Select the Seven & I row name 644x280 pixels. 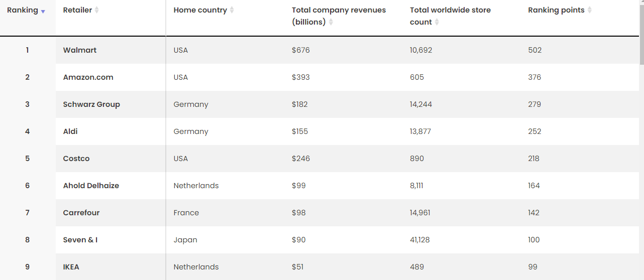pyautogui.click(x=80, y=240)
